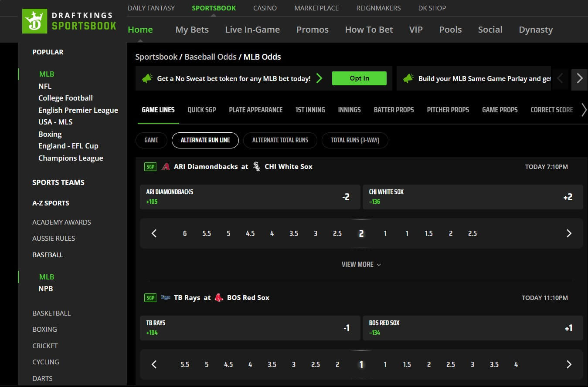Select run line 6 for Diamondbacks game
Screen dimensions: 588x387
click(185, 233)
